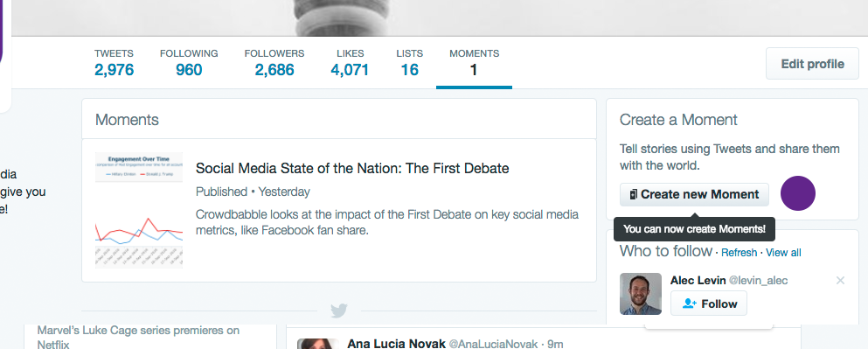Screen dimensions: 868x349
Task: Follow Alec Levin
Action: [709, 304]
